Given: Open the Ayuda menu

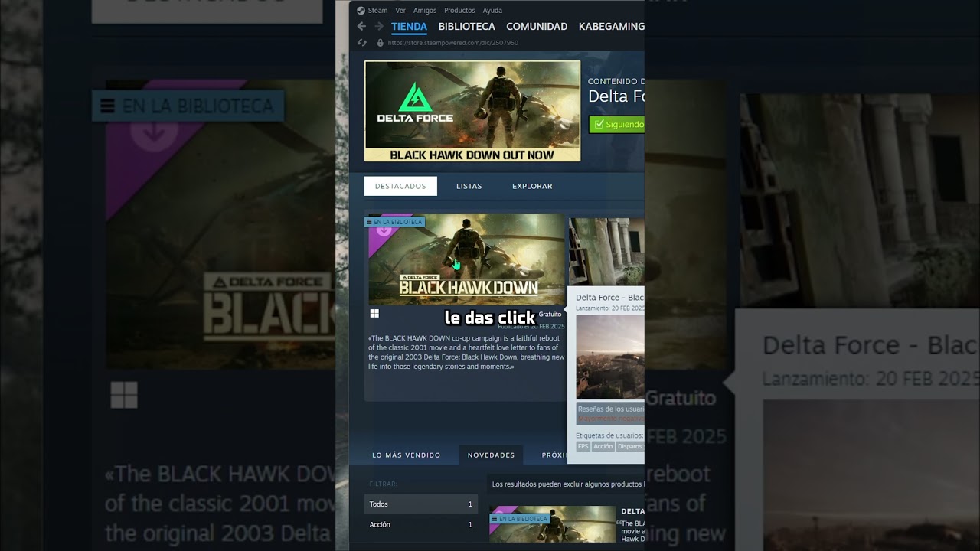Looking at the screenshot, I should point(492,11).
